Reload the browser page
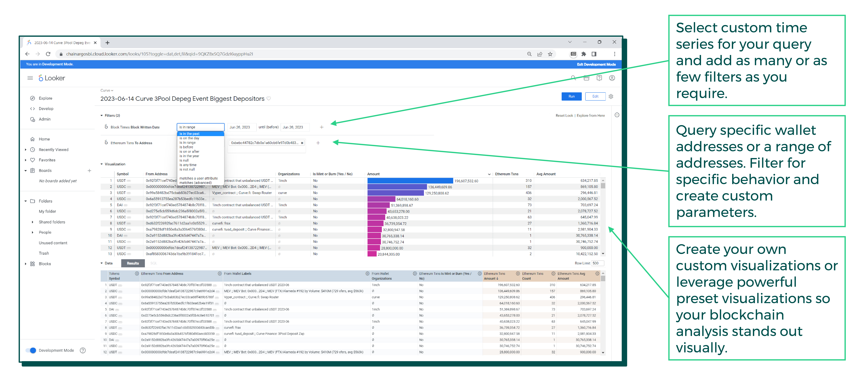The image size is (868, 381). (48, 54)
